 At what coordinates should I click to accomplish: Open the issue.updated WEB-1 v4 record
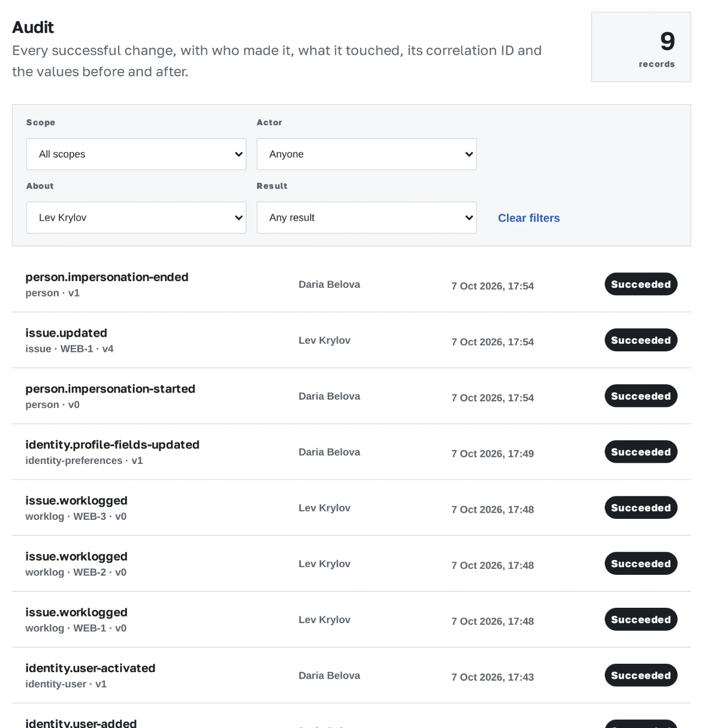point(351,340)
